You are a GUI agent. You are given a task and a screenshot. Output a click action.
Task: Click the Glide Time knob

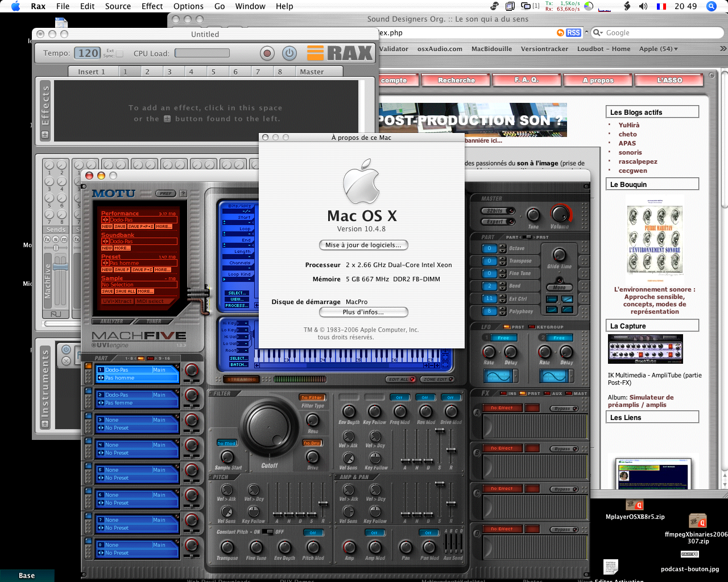coord(560,255)
